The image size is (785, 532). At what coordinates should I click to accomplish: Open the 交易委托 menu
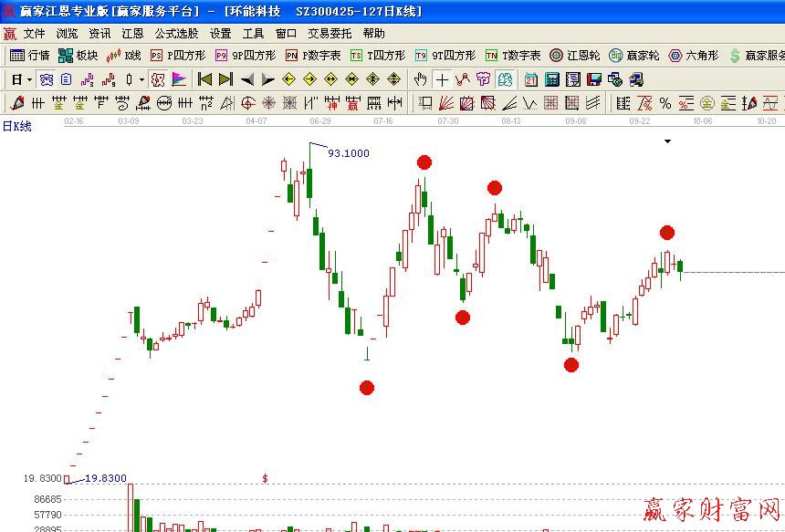(330, 33)
